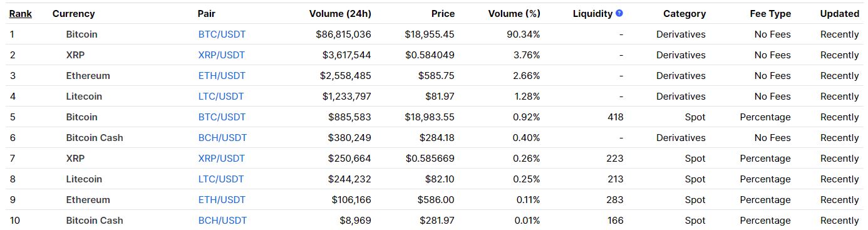Open the spot LTC/USDT pair in row 8
Viewport: 868px width, 230px height.
pos(221,179)
